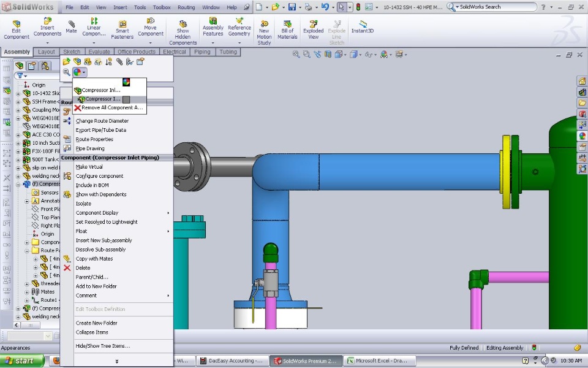The width and height of the screenshot is (588, 368).
Task: Open the Routing menu
Action: (186, 7)
